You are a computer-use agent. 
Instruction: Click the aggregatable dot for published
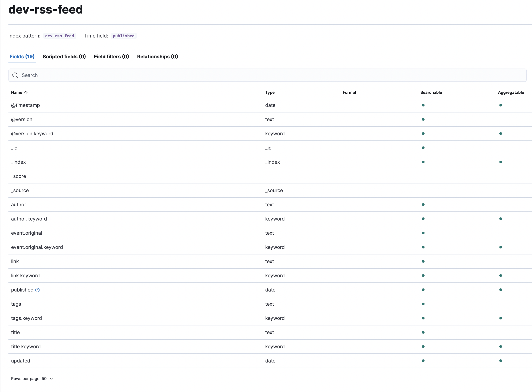(x=501, y=290)
